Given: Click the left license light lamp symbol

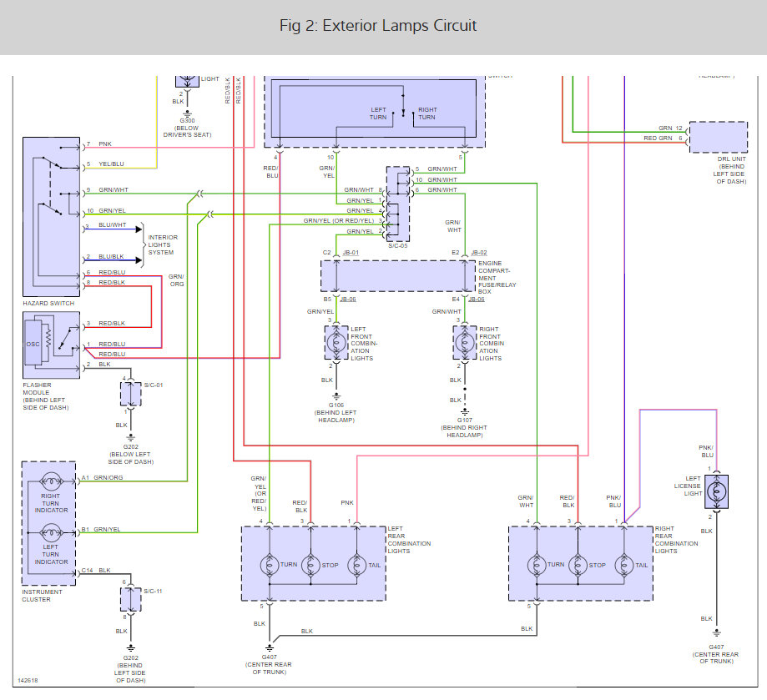Looking at the screenshot, I should click(717, 491).
